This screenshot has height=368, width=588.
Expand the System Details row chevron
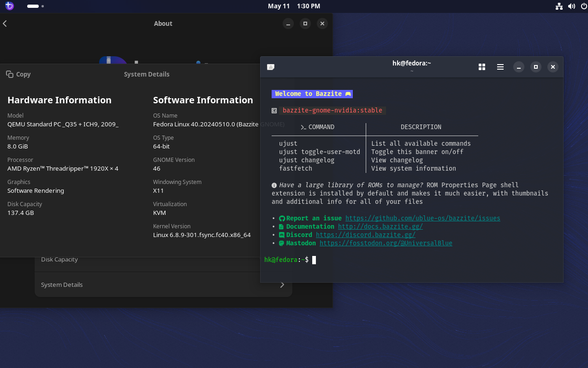coord(282,285)
